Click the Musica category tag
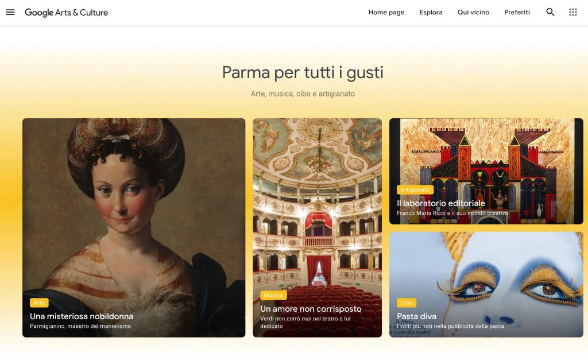This screenshot has height=364, width=588. [x=273, y=296]
